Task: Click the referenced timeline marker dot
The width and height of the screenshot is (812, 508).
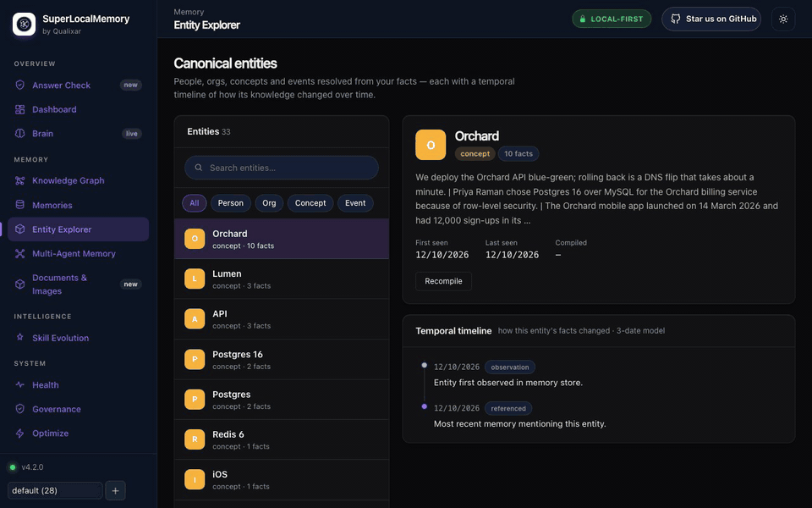Action: point(424,406)
